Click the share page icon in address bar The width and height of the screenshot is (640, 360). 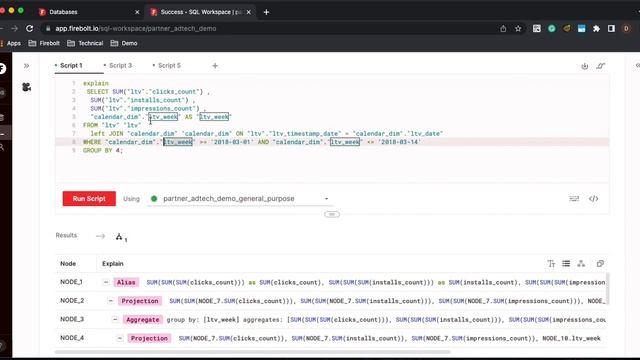click(503, 29)
